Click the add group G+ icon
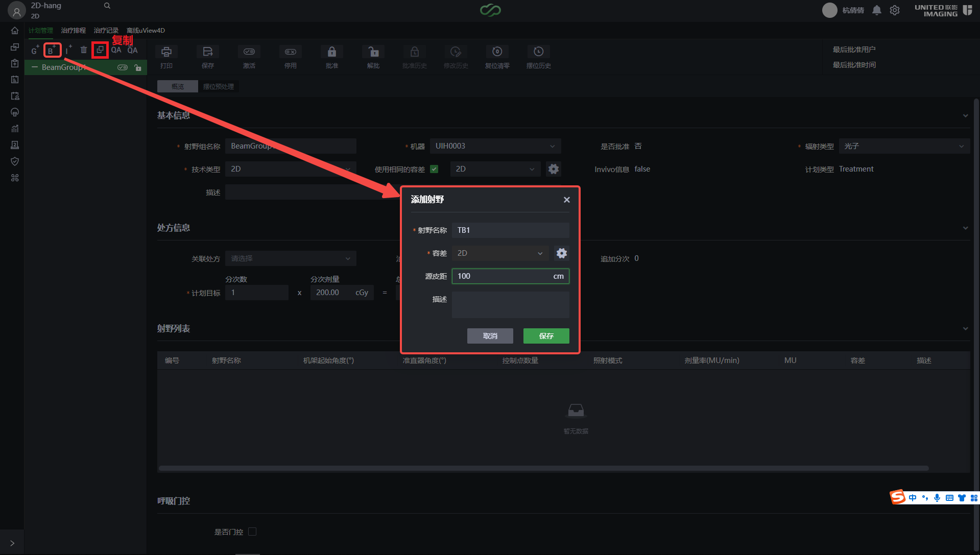 (35, 50)
